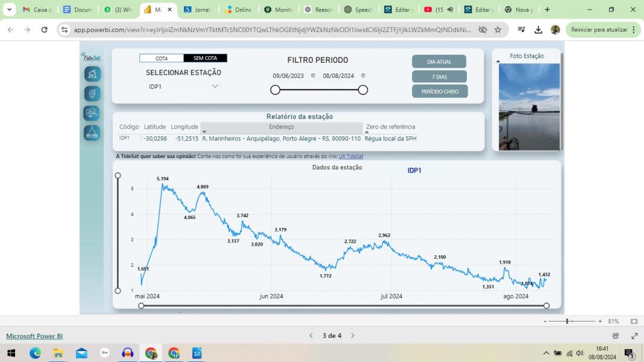Open the start date calendar picker
The image size is (644, 362).
click(313, 76)
